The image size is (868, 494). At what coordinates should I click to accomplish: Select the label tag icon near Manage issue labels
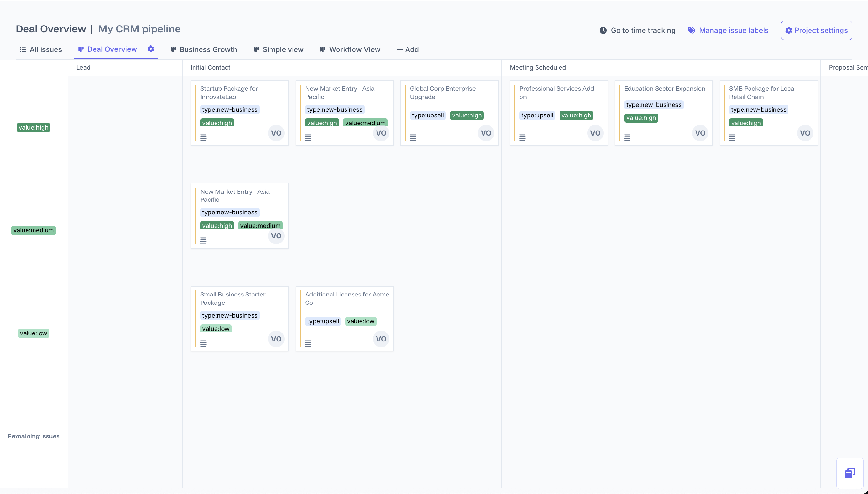tap(691, 30)
